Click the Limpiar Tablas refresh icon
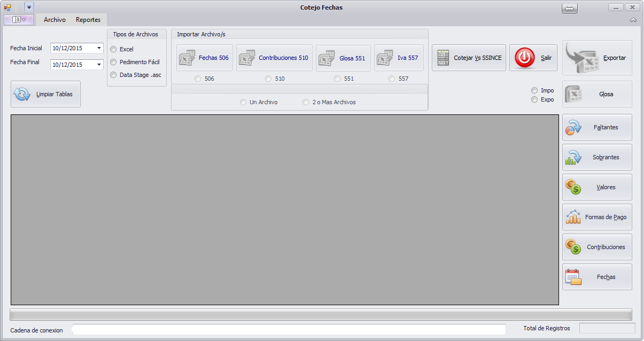Viewport: 644px width, 341px height. point(22,95)
